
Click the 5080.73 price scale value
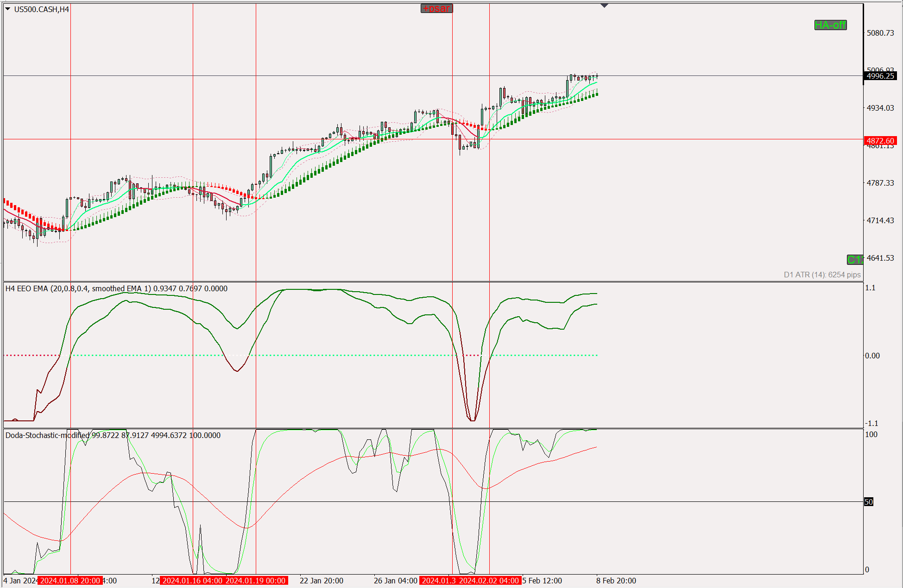(880, 33)
